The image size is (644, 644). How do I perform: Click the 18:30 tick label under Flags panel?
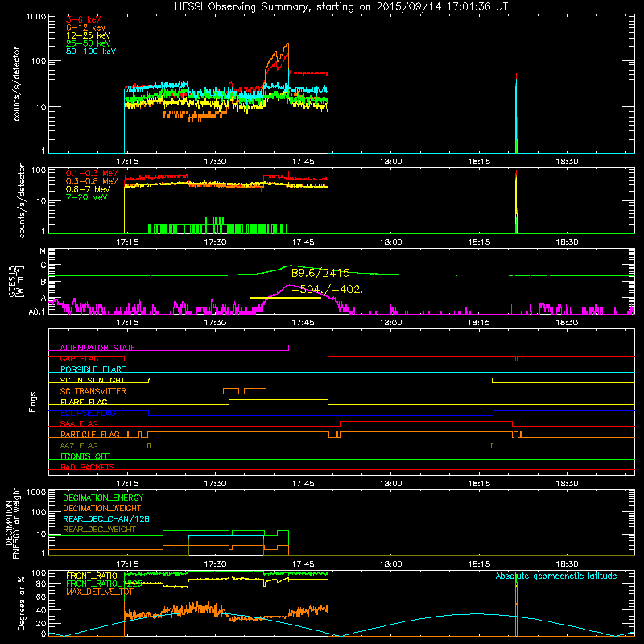(567, 484)
